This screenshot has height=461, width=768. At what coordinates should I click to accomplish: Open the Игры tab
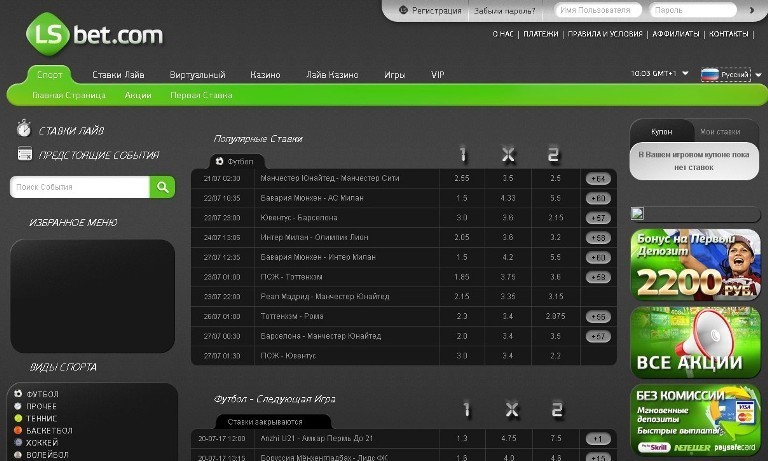394,74
